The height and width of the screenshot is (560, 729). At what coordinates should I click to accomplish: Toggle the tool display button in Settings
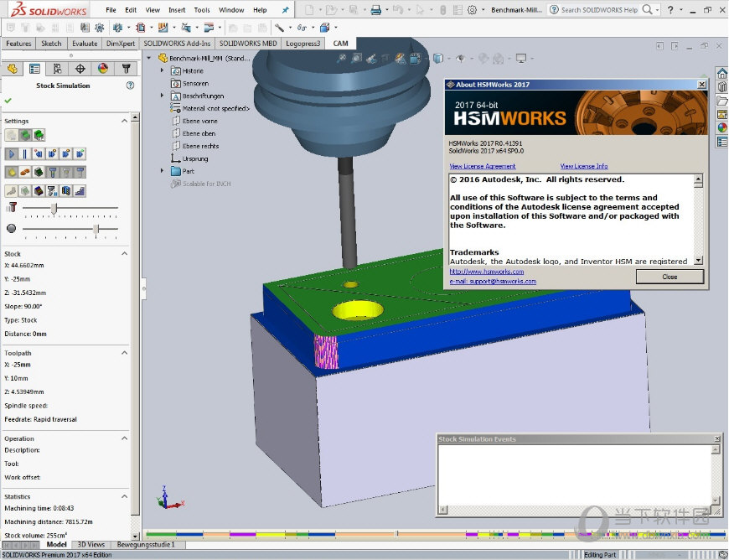[52, 172]
